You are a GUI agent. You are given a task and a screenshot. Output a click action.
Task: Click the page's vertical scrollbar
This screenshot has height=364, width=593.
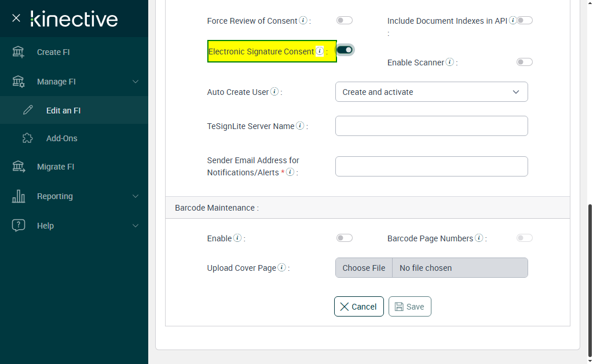pyautogui.click(x=590, y=278)
